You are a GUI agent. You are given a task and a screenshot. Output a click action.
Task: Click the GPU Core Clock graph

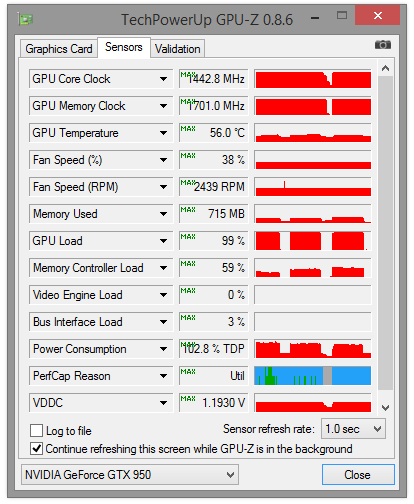[x=313, y=79]
